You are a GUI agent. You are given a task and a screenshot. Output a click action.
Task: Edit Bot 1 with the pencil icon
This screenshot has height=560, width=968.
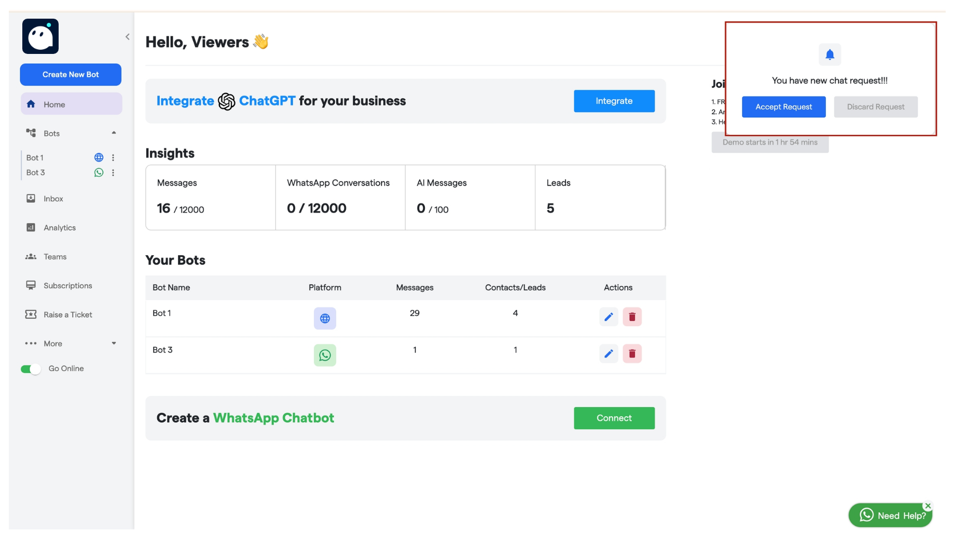pyautogui.click(x=609, y=317)
